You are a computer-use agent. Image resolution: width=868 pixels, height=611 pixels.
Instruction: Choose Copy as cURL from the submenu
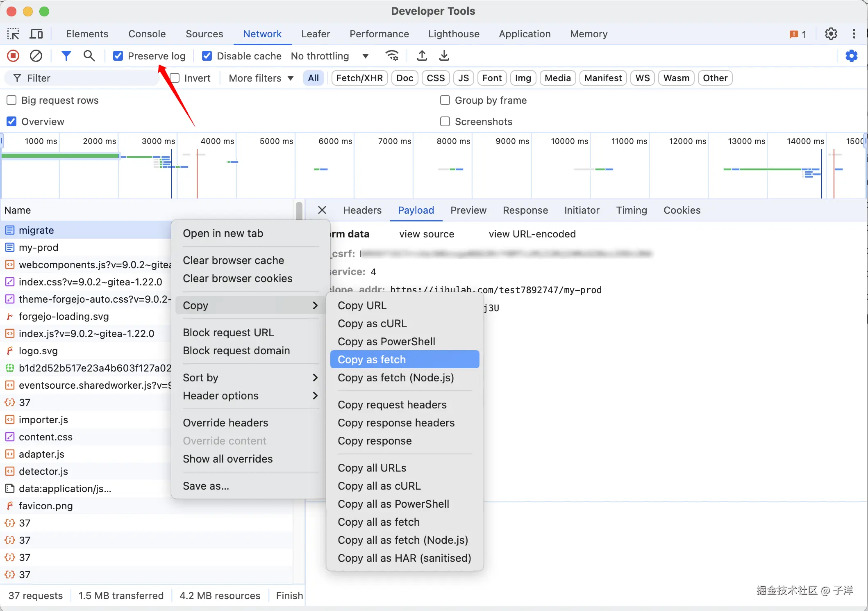pyautogui.click(x=372, y=324)
